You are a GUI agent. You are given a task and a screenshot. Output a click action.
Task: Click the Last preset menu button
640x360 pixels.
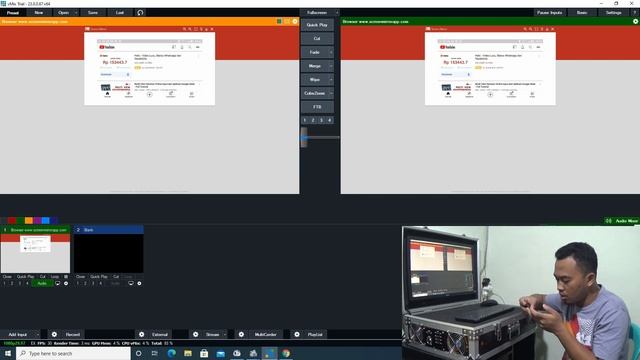120,13
